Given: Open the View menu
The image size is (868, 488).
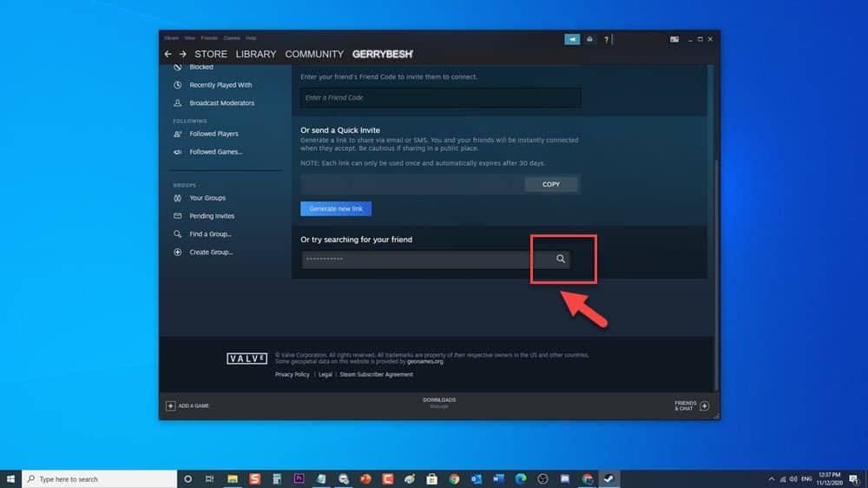Looking at the screenshot, I should click(x=190, y=38).
